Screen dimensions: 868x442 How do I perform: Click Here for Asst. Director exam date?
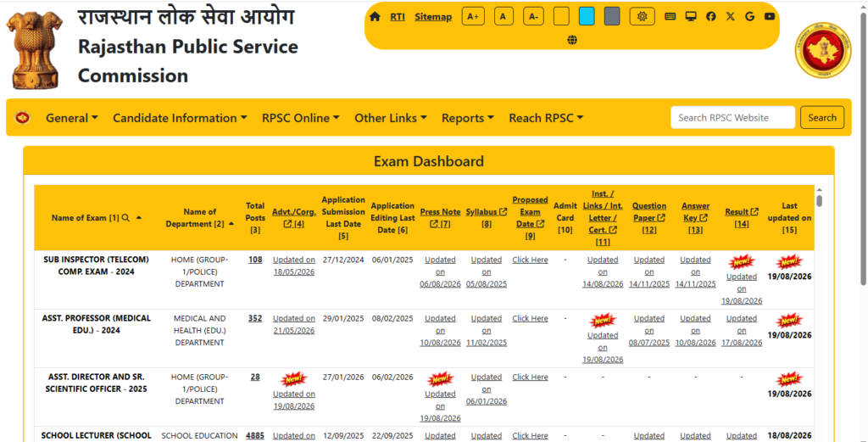tap(530, 378)
